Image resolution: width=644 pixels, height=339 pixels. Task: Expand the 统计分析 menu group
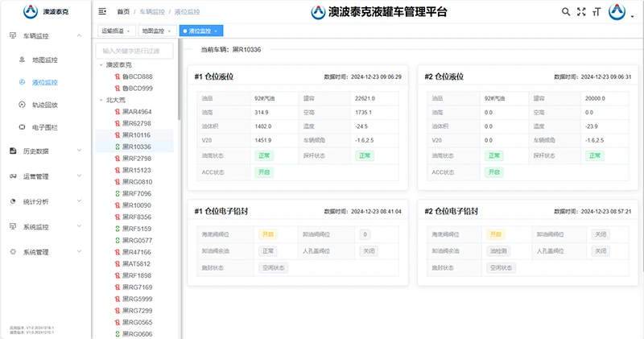pyautogui.click(x=79, y=201)
